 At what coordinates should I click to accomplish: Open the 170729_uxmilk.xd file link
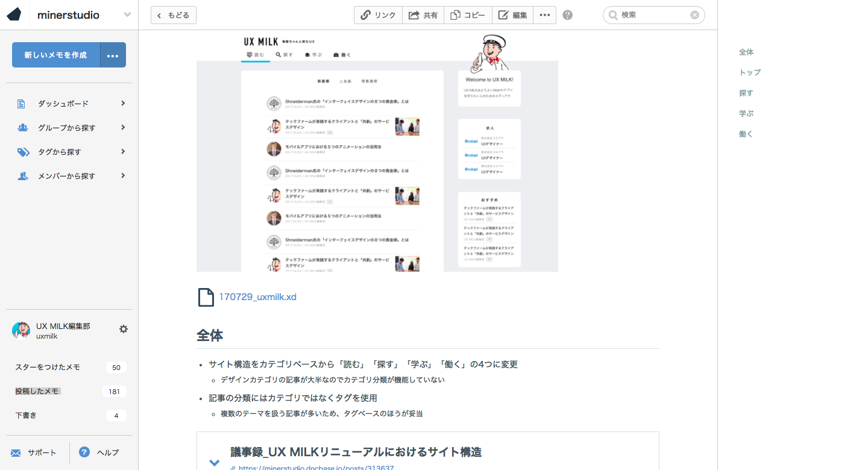tap(257, 297)
